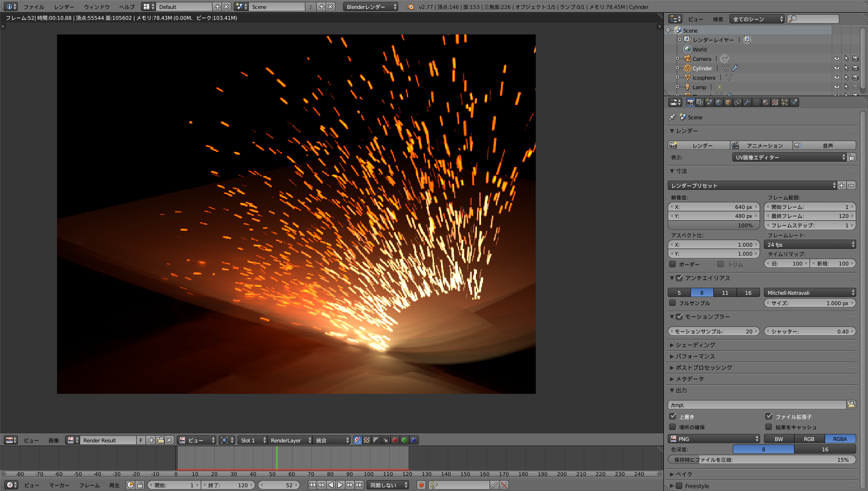Toggle visibility eye for Icosphere object

click(x=837, y=77)
